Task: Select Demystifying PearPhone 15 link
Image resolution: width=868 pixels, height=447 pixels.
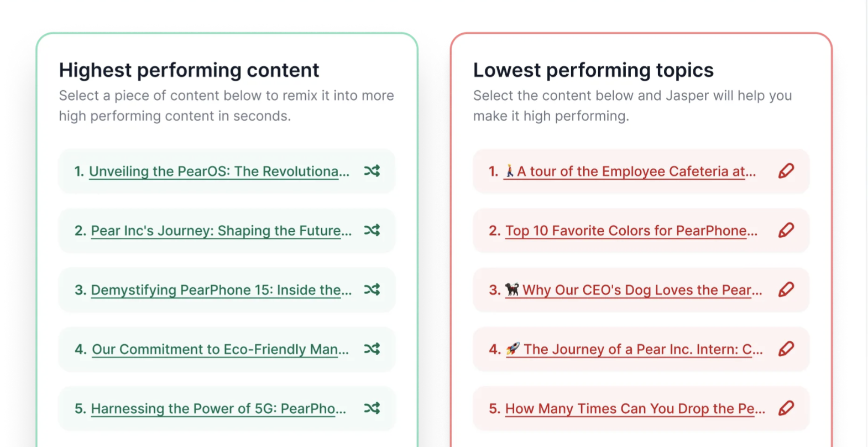Action: (221, 290)
